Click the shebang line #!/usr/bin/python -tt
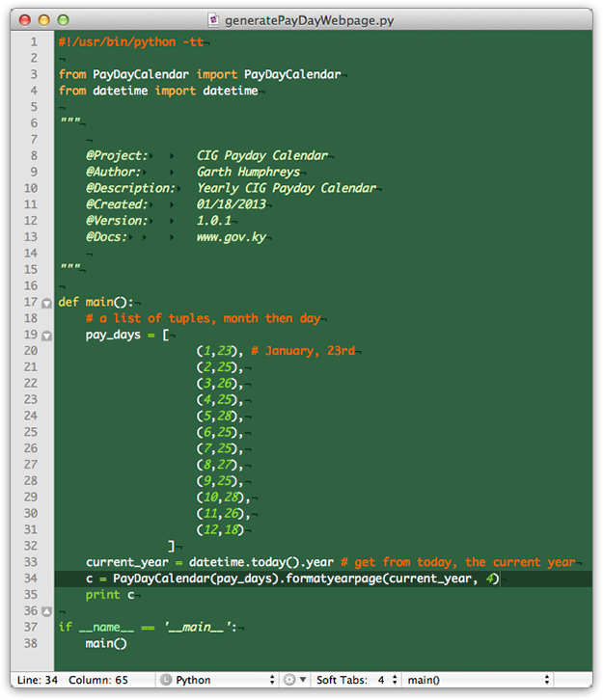Image resolution: width=603 pixels, height=700 pixels. [131, 42]
